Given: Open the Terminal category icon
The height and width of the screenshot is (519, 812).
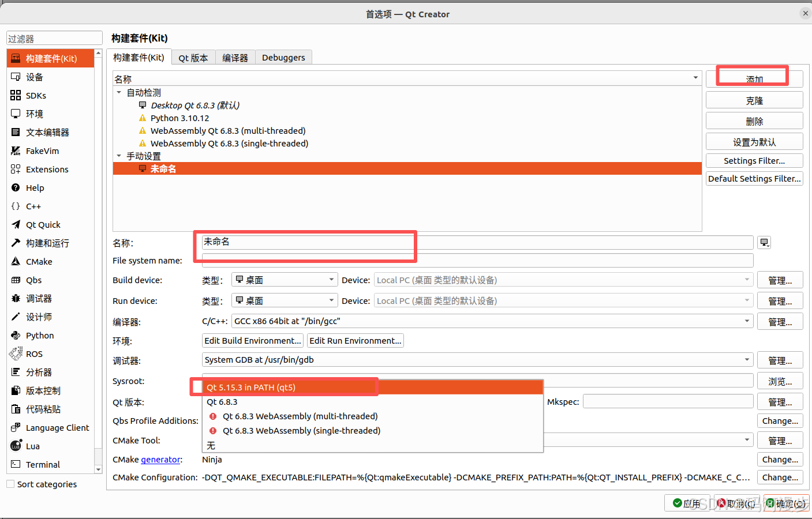Looking at the screenshot, I should pos(16,464).
